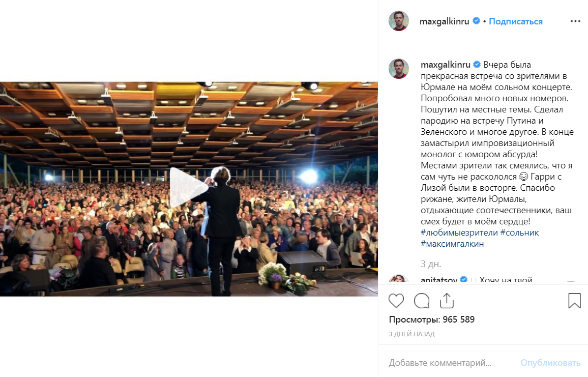Click the maxgalkinru username in caption
588x377 pixels.
[446, 65]
